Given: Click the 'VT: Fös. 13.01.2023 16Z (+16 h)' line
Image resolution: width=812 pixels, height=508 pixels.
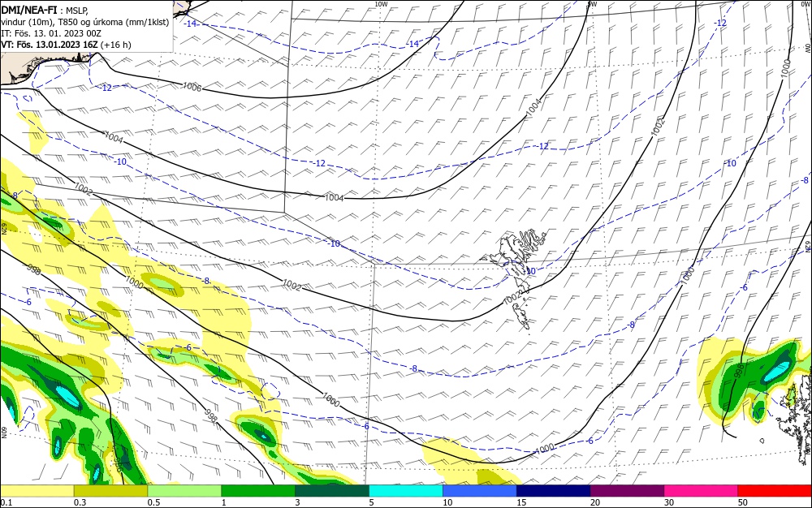Looking at the screenshot, I should click(x=67, y=45).
